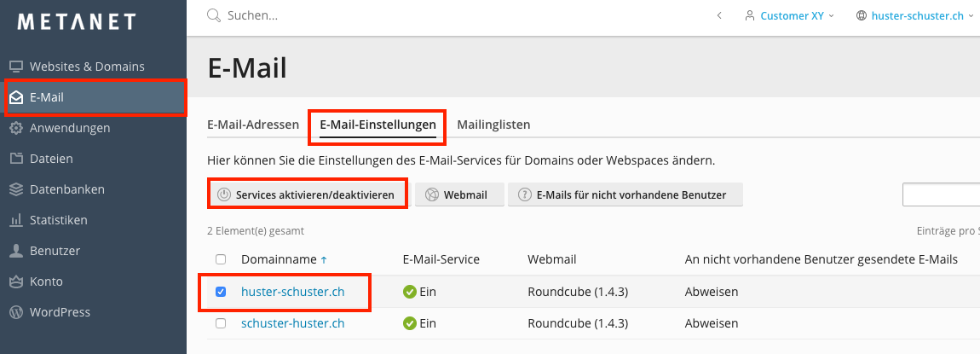Viewport: 980px width, 354px height.
Task: Check the schuster-huster.ch row checkbox
Action: point(221,323)
